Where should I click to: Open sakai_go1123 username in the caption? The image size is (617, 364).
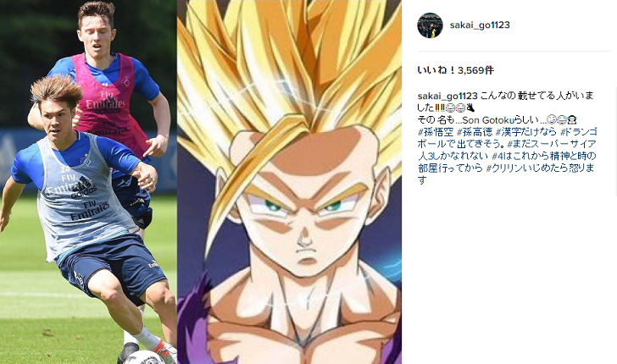[447, 96]
